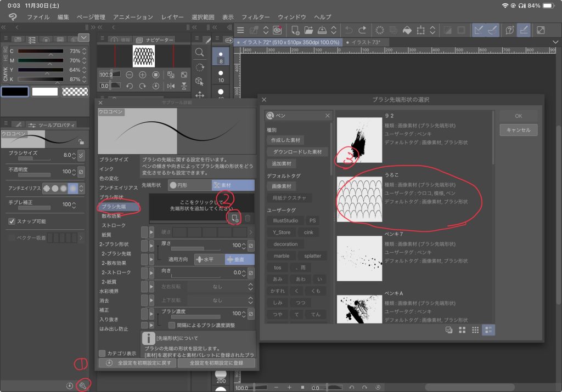
Task: Switch material list to detail view icon
Action: [x=488, y=329]
